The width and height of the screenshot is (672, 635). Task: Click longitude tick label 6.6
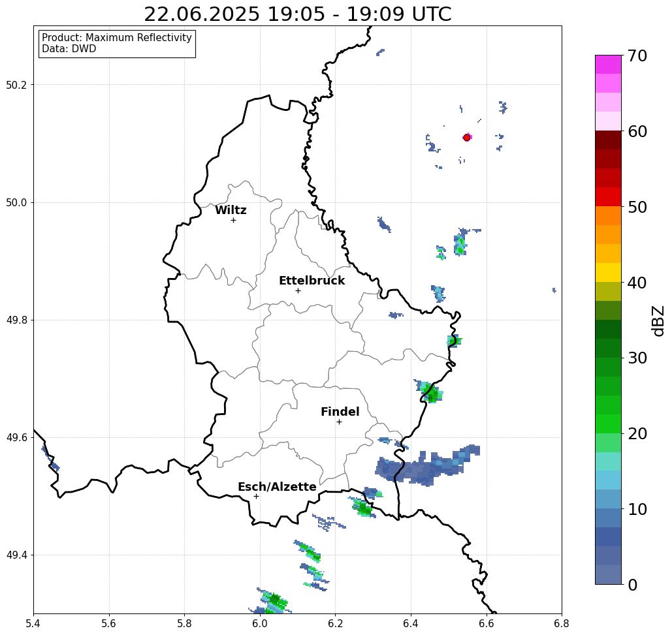(x=486, y=623)
